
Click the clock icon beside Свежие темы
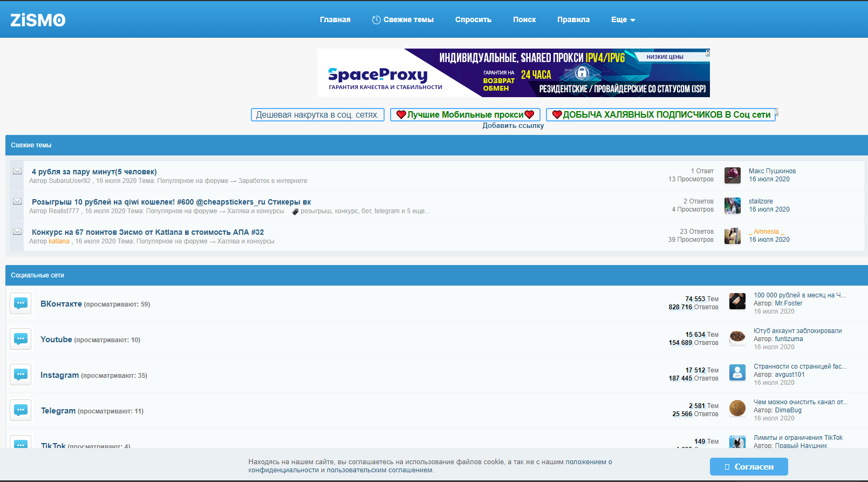pos(377,20)
